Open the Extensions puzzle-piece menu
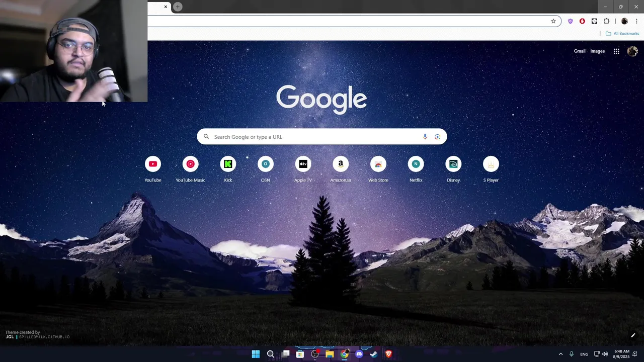This screenshot has height=362, width=644. [x=606, y=21]
